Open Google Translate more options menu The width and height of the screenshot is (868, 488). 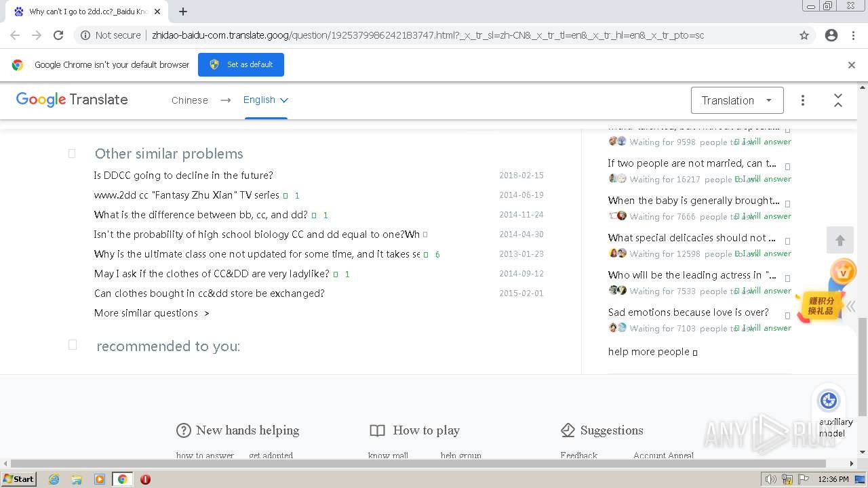803,100
